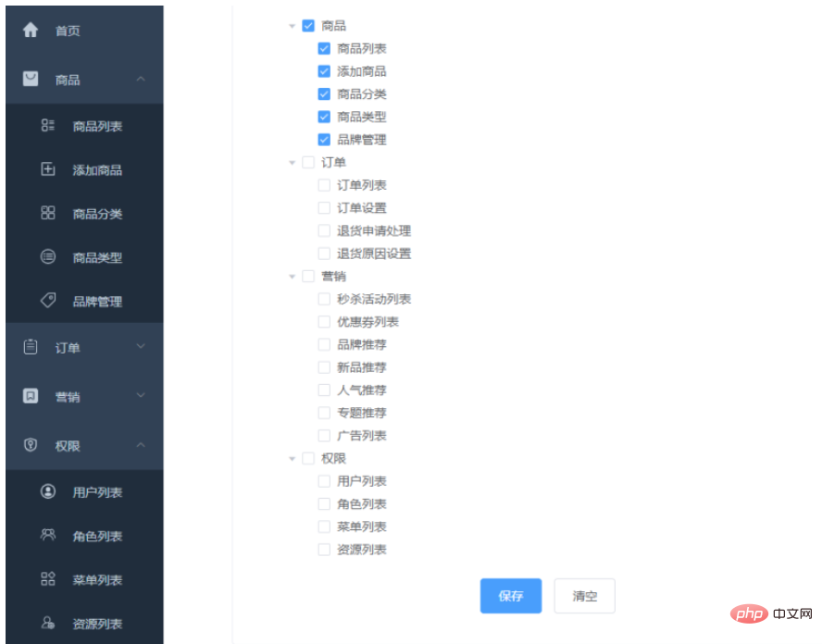Check the 营销 parent checkbox

tap(308, 276)
